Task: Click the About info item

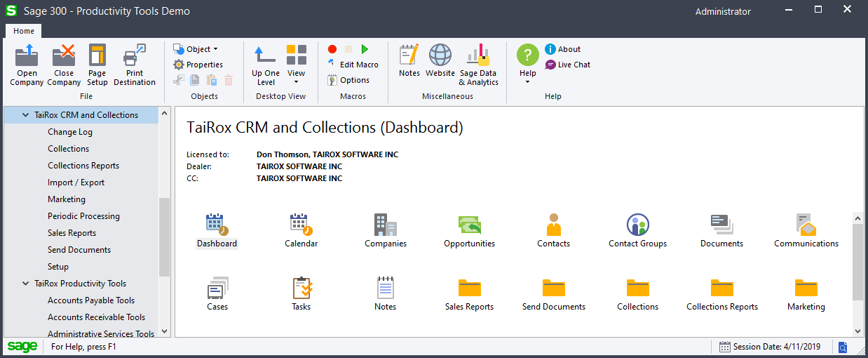Action: point(563,49)
